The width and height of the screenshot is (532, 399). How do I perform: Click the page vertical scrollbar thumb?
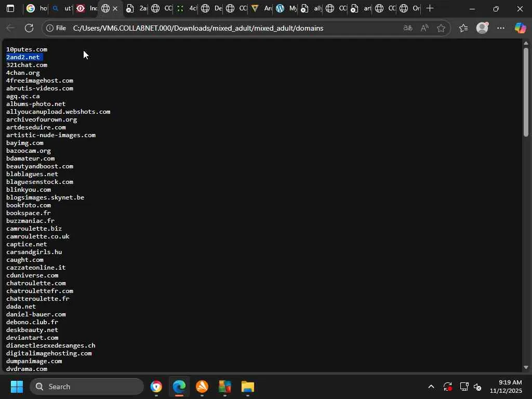click(x=526, y=92)
